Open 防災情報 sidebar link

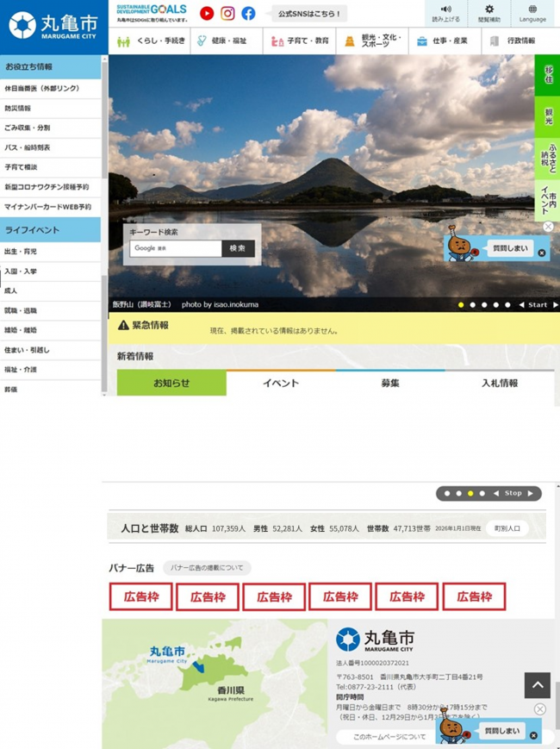coord(51,109)
